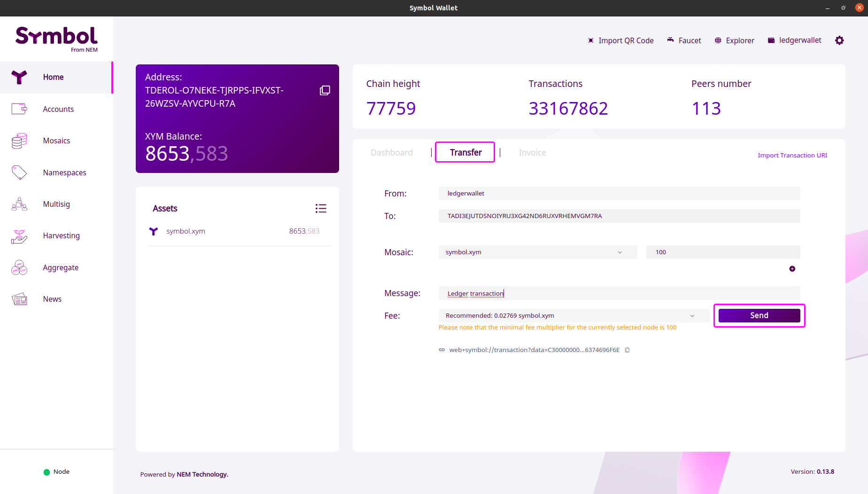Open the Import Transaction URI link
This screenshot has height=494, width=868.
tap(792, 155)
